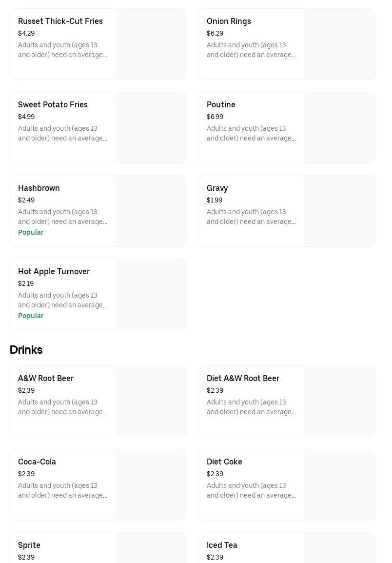The image size is (392, 563).
Task: Select the Hashbrown item title
Action: pos(39,188)
